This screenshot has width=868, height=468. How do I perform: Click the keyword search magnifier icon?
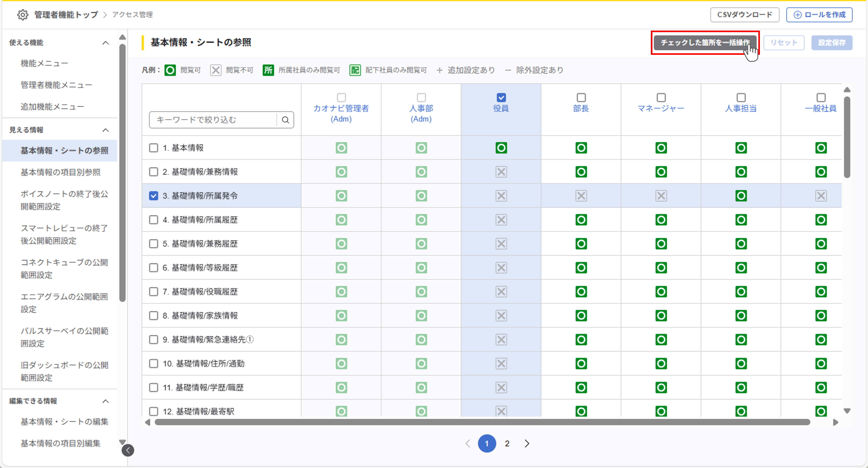tap(285, 120)
